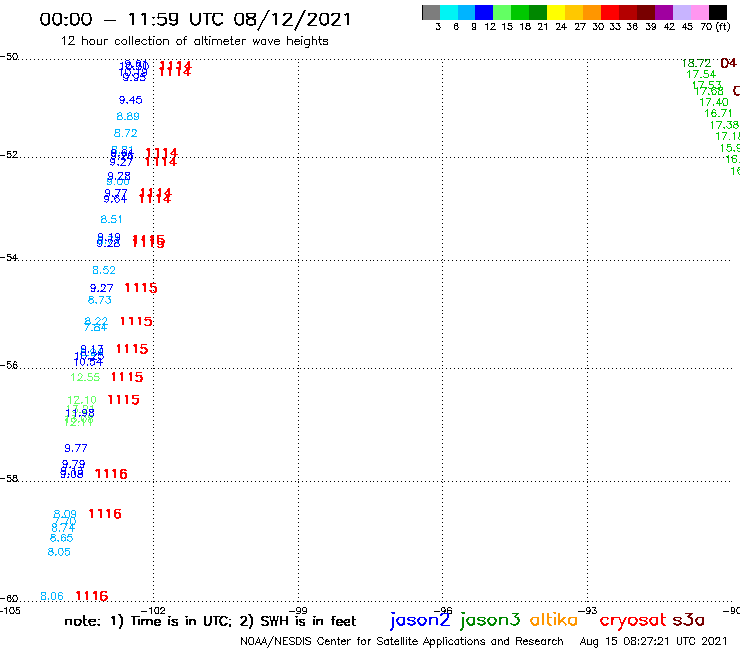Viewport: 740px width, 650px height.
Task: Click the 8.72 wave height value
Action: tap(126, 133)
